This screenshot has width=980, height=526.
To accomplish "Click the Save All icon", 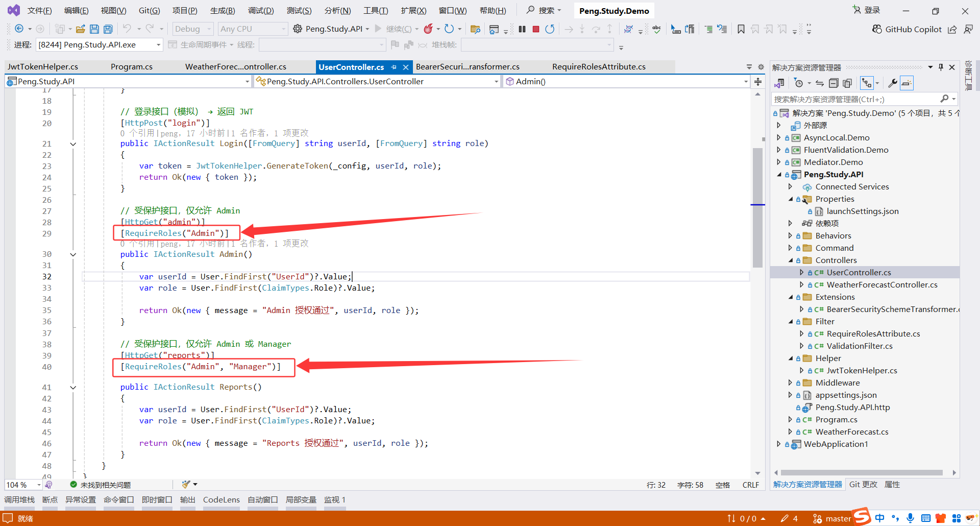I will pyautogui.click(x=108, y=29).
